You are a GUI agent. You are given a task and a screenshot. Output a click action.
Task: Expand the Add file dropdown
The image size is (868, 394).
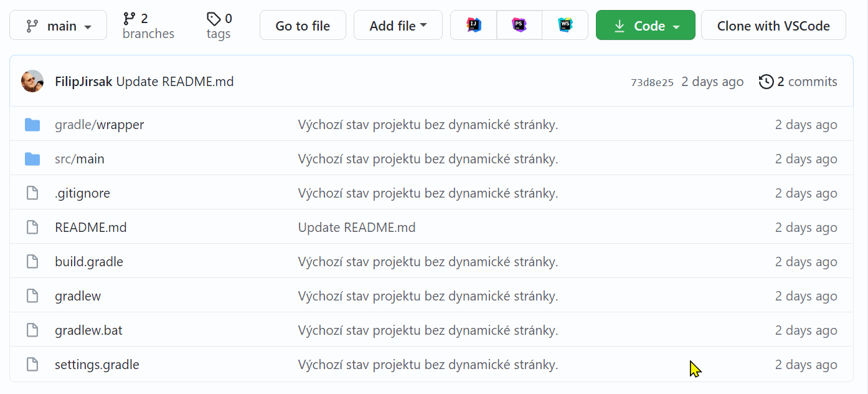(x=398, y=26)
